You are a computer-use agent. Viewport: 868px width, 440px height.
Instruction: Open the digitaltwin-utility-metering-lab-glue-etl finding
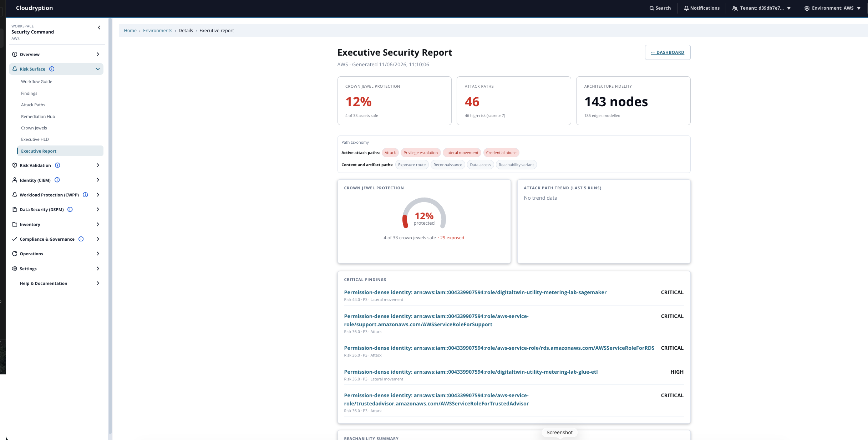pyautogui.click(x=471, y=372)
